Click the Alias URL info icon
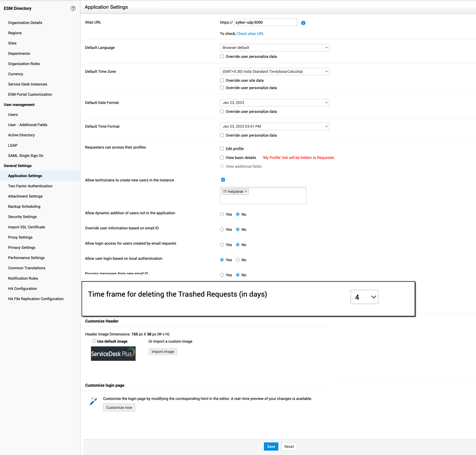476x455 pixels. 303,23
